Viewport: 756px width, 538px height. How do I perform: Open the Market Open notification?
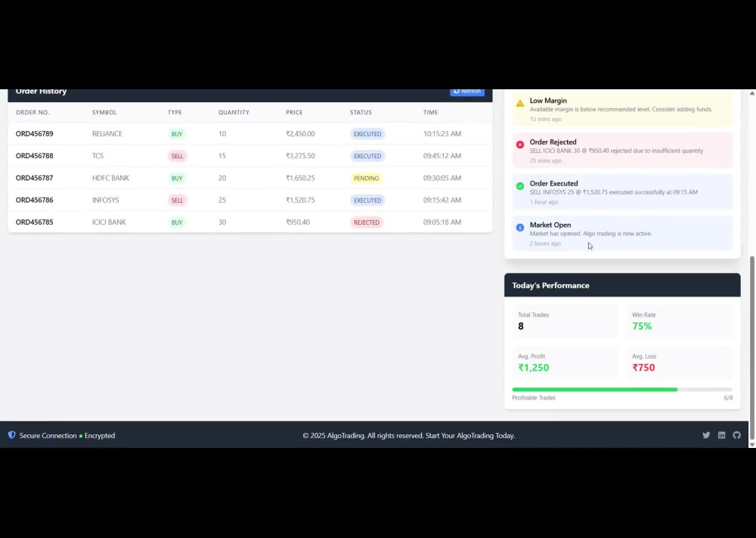(x=622, y=234)
